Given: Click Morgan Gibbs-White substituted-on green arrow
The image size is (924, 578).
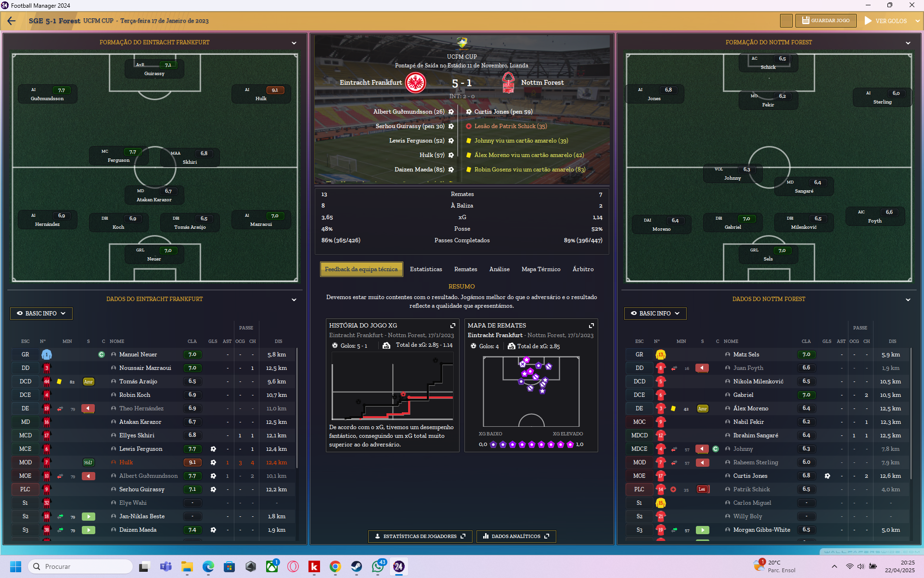Looking at the screenshot, I should [x=702, y=530].
